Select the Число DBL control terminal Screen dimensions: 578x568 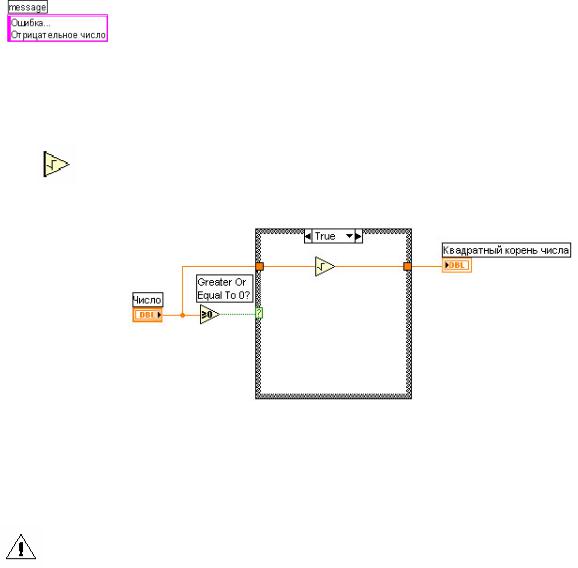[147, 315]
